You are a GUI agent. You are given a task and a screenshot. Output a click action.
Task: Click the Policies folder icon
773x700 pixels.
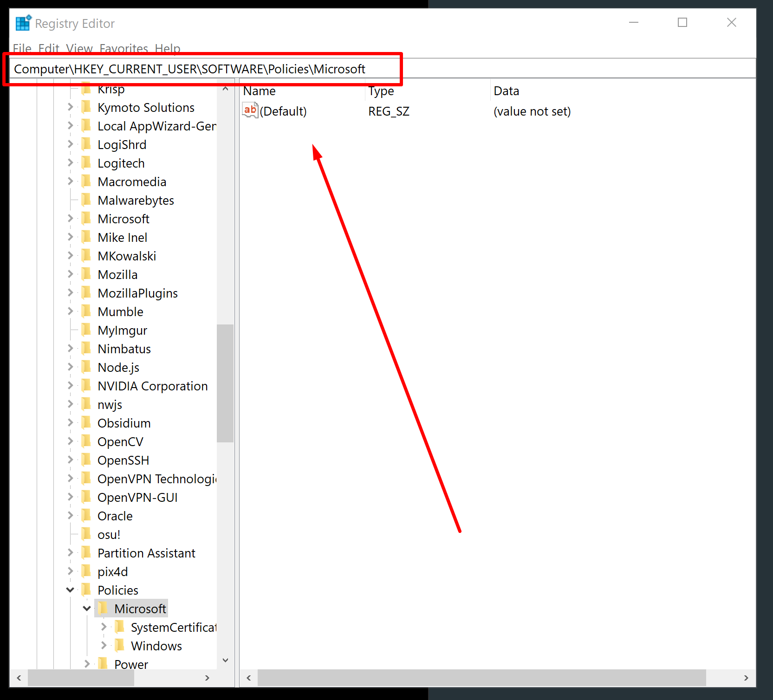pyautogui.click(x=86, y=590)
